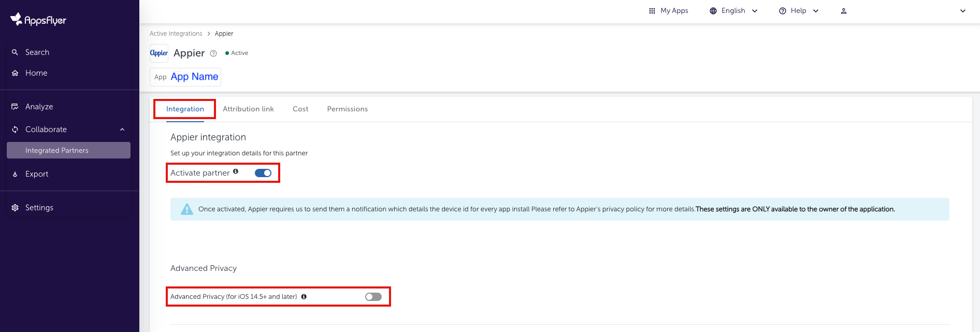Click the Active status indicator

(237, 53)
